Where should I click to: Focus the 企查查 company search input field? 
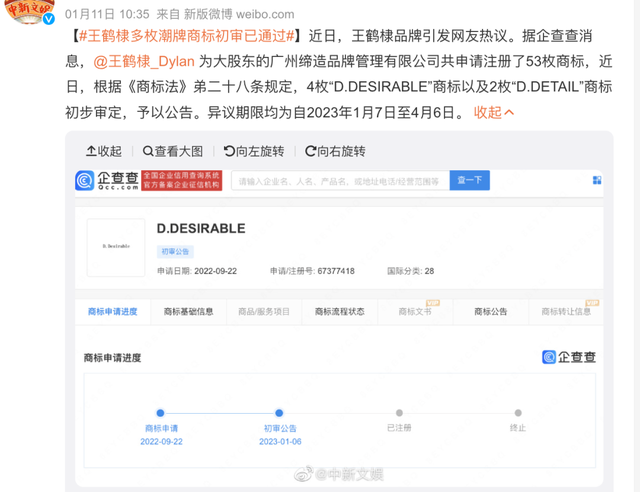pyautogui.click(x=340, y=180)
